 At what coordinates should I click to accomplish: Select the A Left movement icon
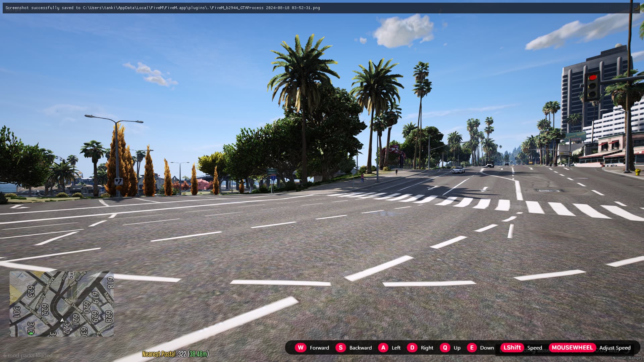pos(383,348)
